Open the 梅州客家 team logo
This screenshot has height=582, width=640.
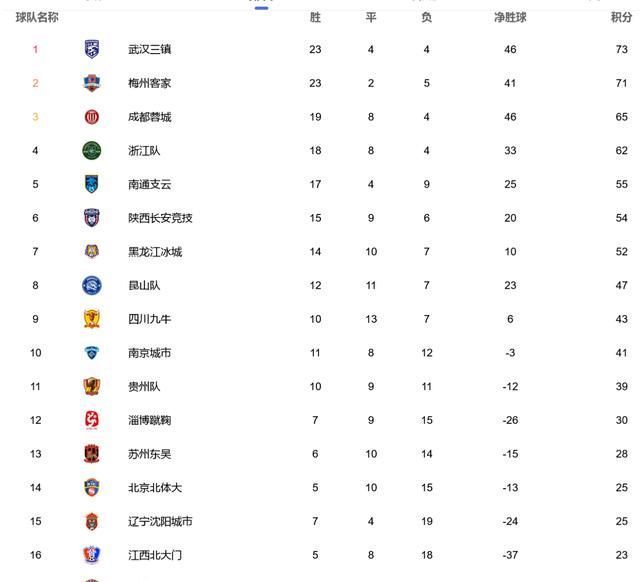pyautogui.click(x=92, y=83)
